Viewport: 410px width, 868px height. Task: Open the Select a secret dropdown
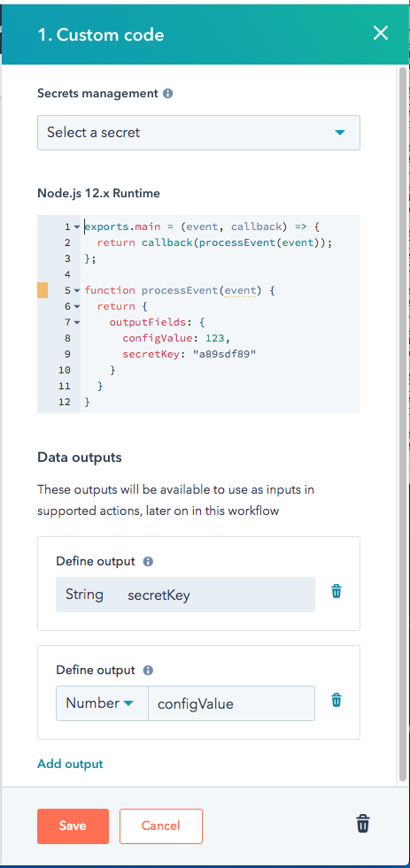click(198, 133)
